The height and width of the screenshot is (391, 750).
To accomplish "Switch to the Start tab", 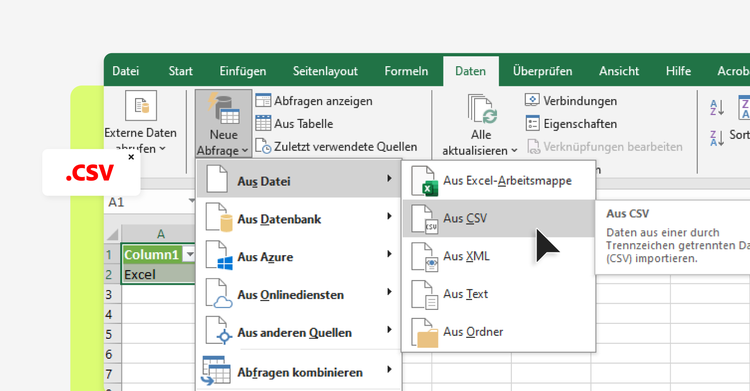I will [180, 71].
